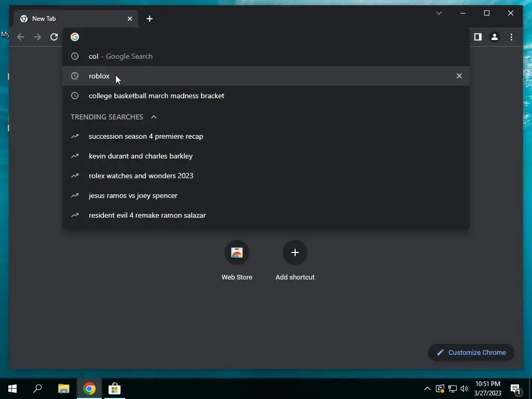
Task: Choose rolex watches and wonders 2023
Action: click(x=266, y=176)
